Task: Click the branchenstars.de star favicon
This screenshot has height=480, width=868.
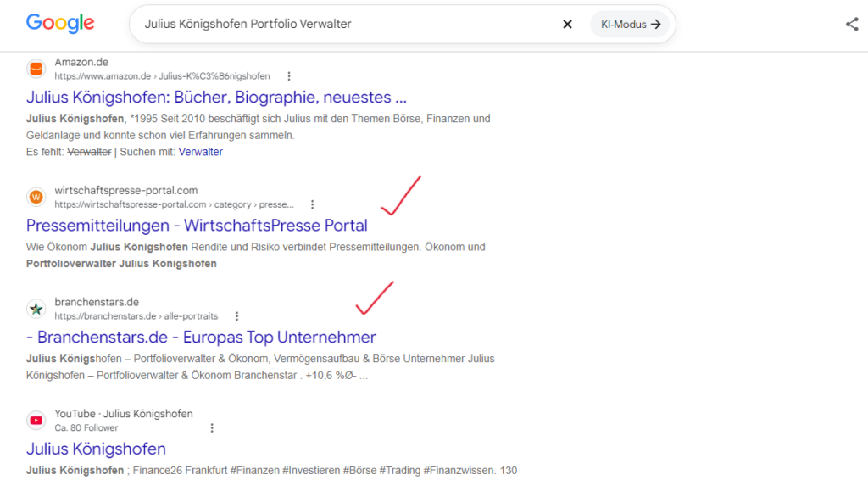Action: point(36,309)
